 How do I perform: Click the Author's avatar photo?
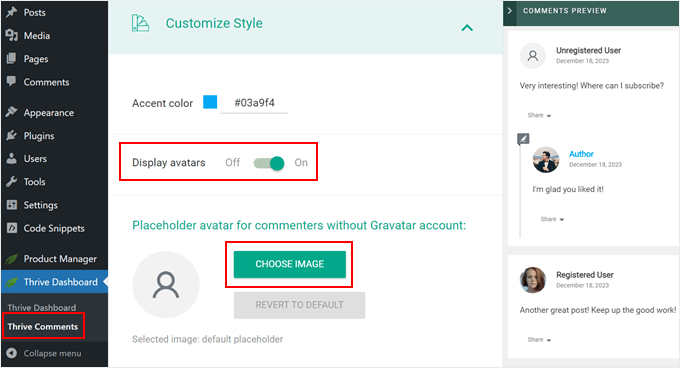tap(546, 160)
